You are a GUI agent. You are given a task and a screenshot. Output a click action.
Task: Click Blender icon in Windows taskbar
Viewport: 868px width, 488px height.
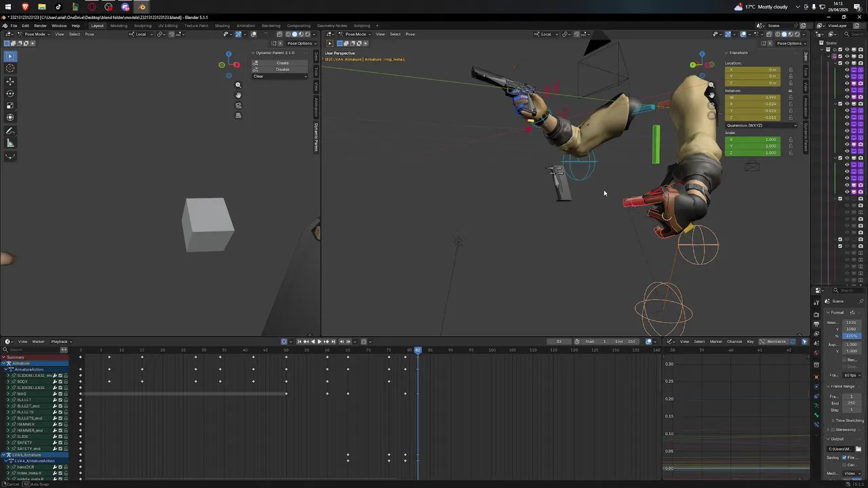(142, 7)
